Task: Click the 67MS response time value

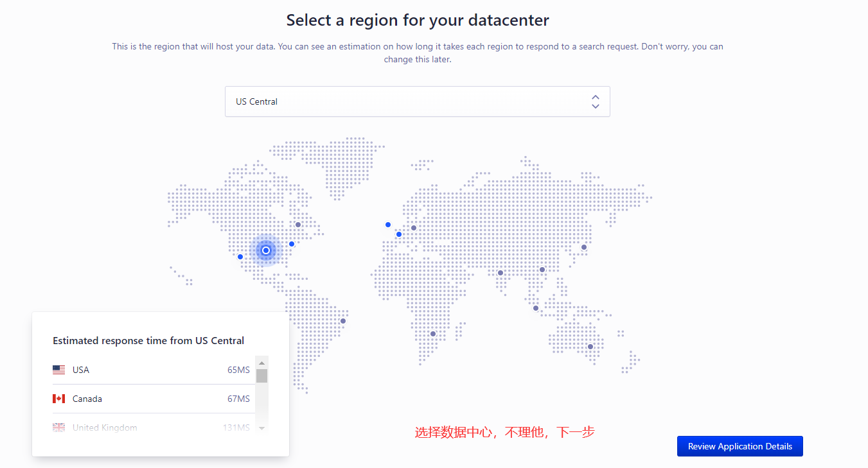Action: [x=238, y=399]
